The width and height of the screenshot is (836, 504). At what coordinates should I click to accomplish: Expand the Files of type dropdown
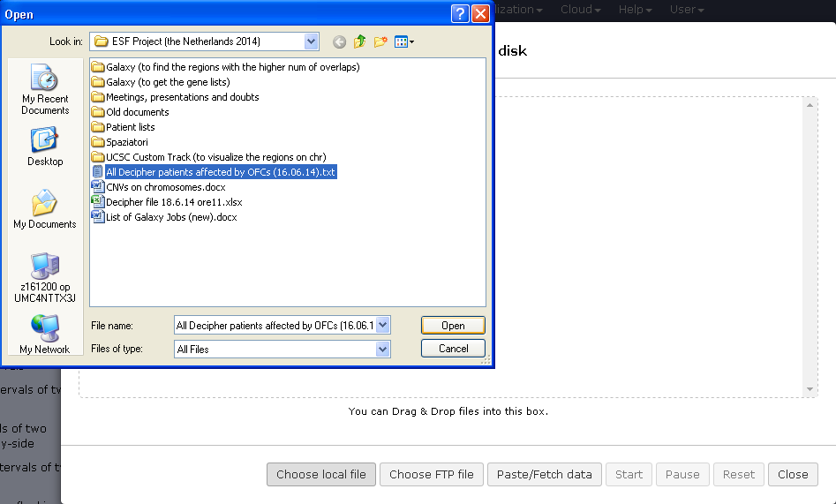(382, 350)
